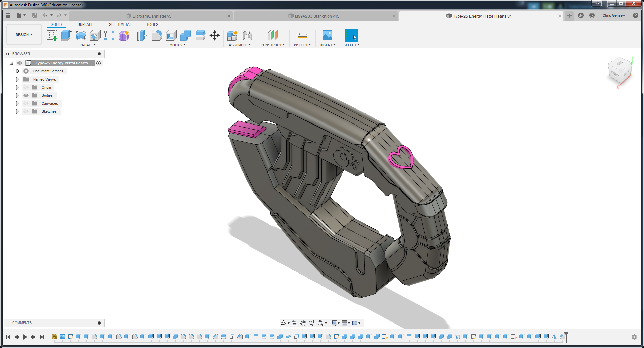This screenshot has width=644, height=348.
Task: Click the timeline end marker
Action: click(566, 337)
